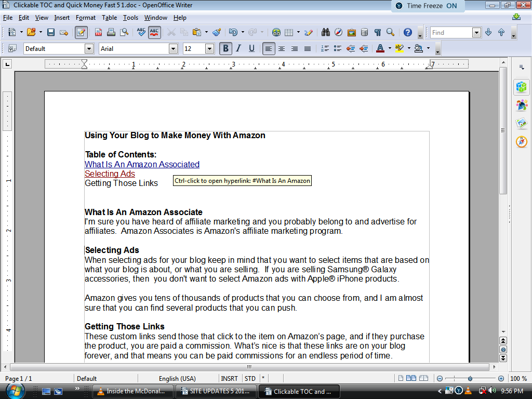This screenshot has width=532, height=399.
Task: Toggle Nonprinting Characters pilcrow icon
Action: (377, 32)
